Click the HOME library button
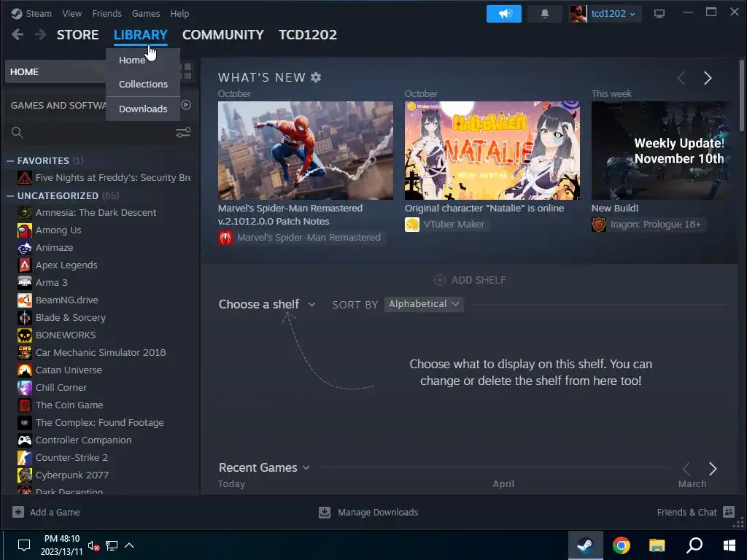 tap(55, 72)
